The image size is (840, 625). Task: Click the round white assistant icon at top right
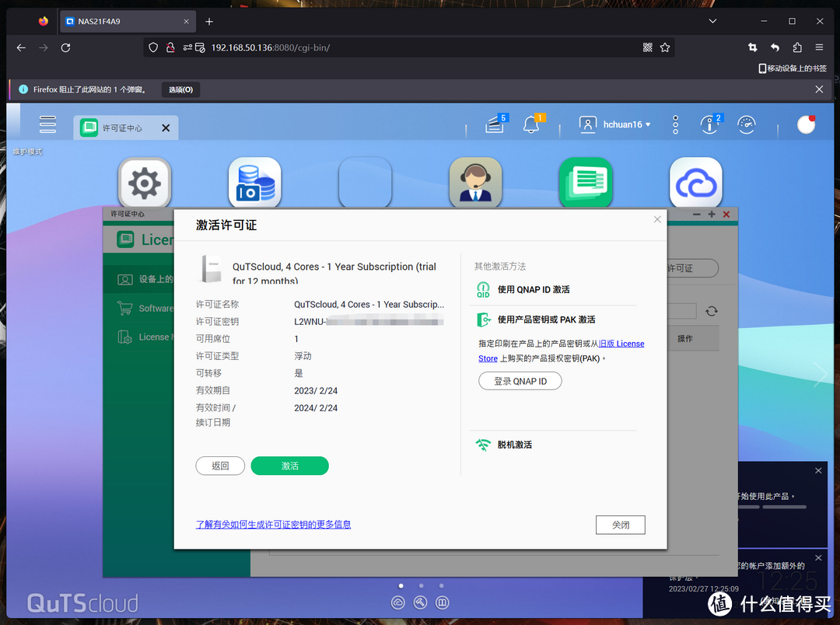click(807, 124)
